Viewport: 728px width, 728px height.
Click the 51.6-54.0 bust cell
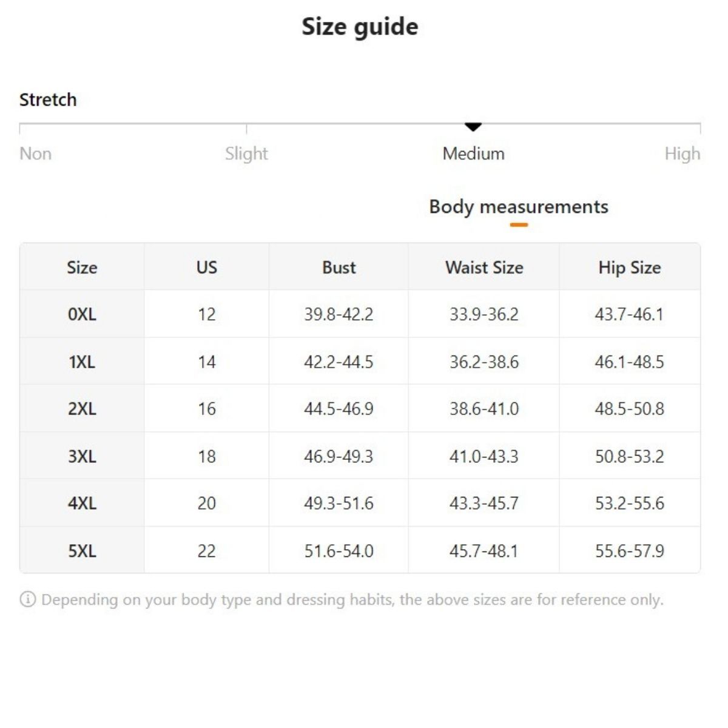339,551
